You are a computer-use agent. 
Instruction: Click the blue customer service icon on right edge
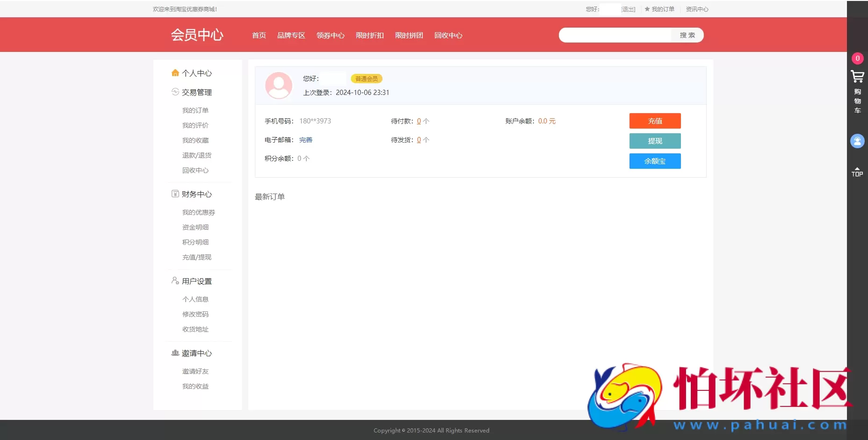[857, 141]
